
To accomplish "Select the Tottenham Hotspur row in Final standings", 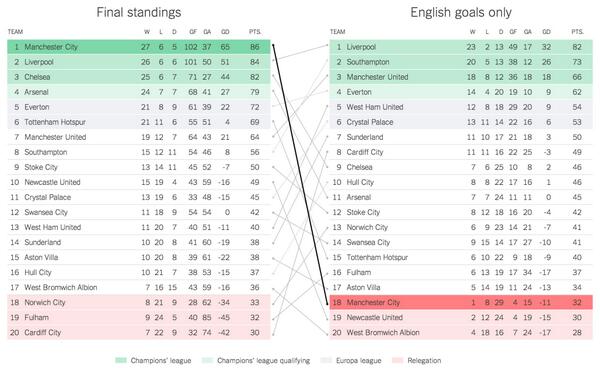I will [139, 122].
